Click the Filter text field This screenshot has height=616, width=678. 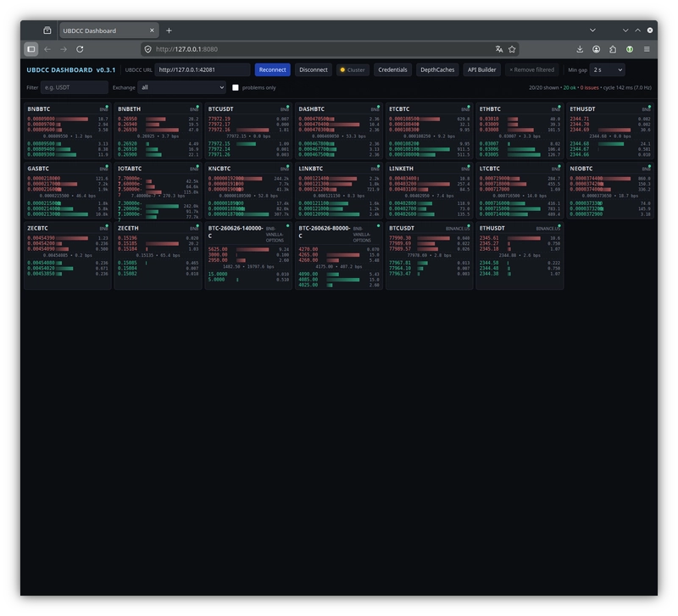pyautogui.click(x=74, y=87)
